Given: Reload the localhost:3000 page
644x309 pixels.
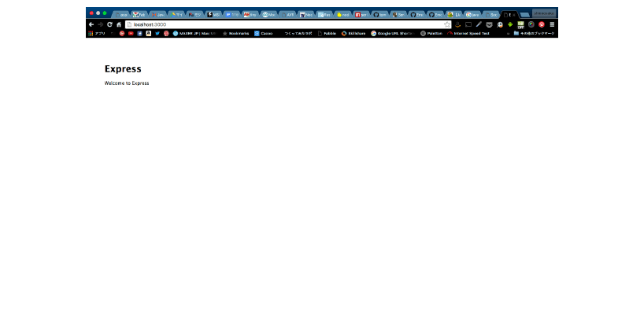Looking at the screenshot, I should point(109,24).
